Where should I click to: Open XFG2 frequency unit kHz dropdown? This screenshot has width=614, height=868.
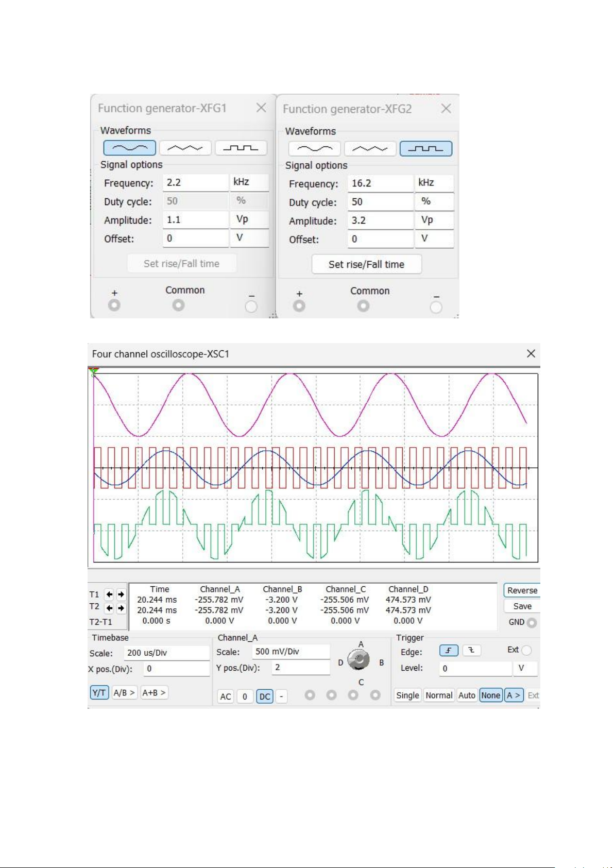point(434,183)
